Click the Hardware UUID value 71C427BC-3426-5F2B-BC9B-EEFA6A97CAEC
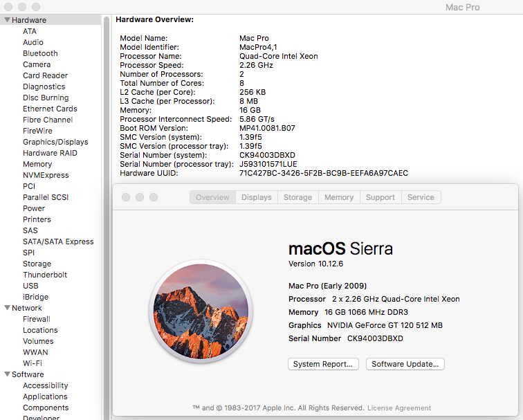Image resolution: width=523 pixels, height=420 pixels. click(x=324, y=173)
